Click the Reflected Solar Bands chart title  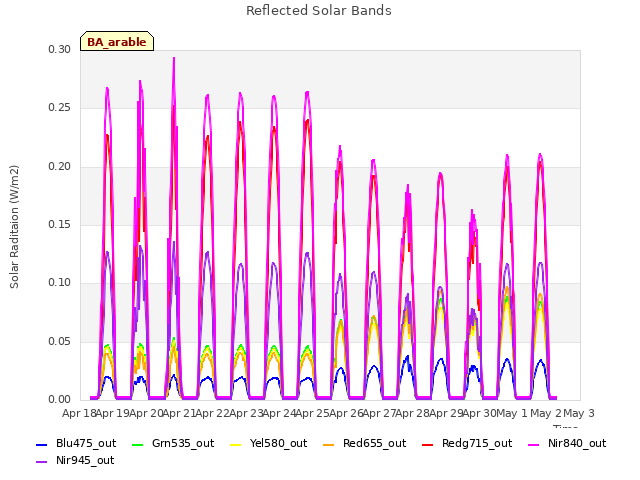click(x=319, y=11)
